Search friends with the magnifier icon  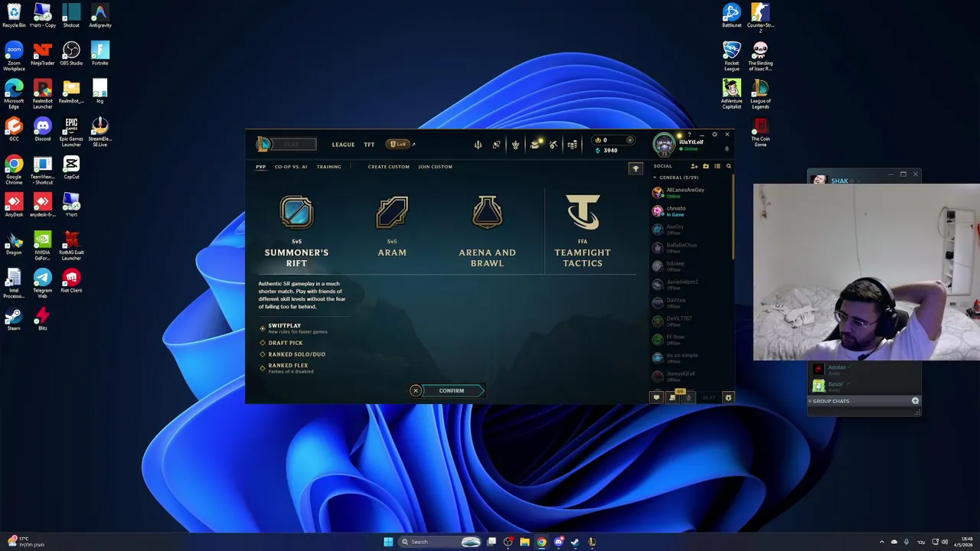click(x=728, y=166)
